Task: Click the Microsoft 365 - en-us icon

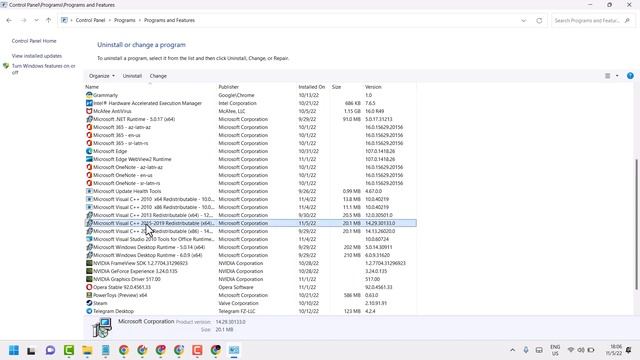Action: coord(89,135)
